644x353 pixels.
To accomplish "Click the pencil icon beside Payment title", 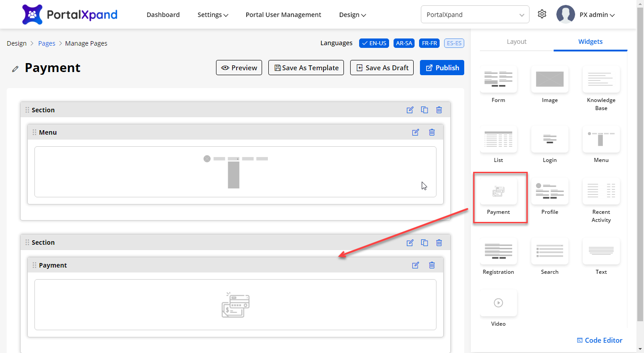I will point(16,69).
